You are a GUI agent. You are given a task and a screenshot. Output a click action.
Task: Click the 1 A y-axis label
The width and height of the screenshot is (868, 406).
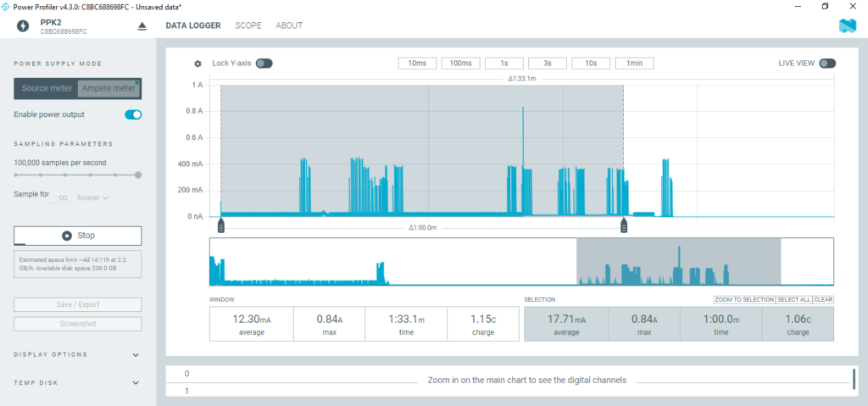tap(197, 85)
